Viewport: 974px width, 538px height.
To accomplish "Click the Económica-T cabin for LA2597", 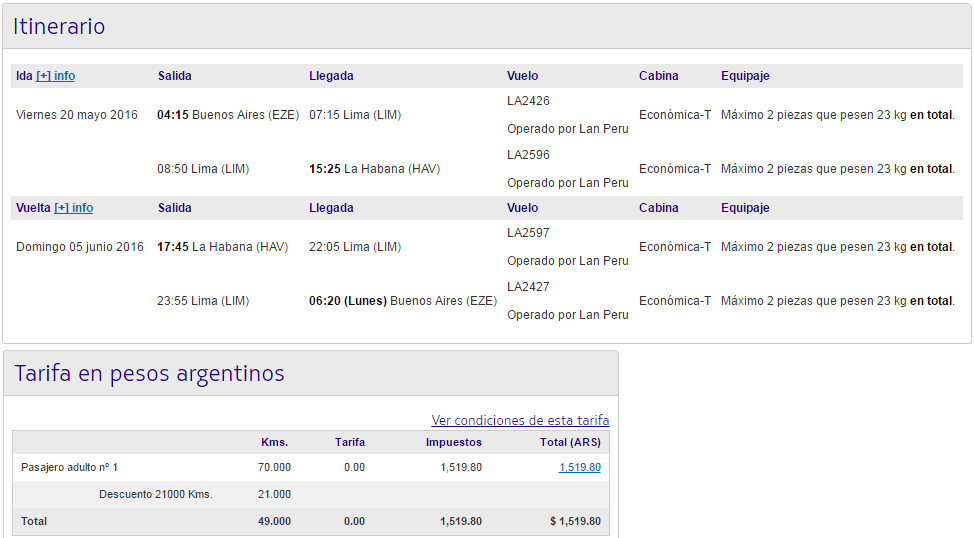I will click(675, 247).
